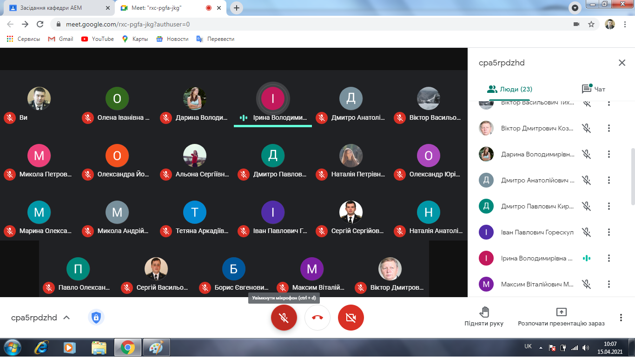
Task: Open options for Віктор Дмитрович in the list
Action: (609, 128)
